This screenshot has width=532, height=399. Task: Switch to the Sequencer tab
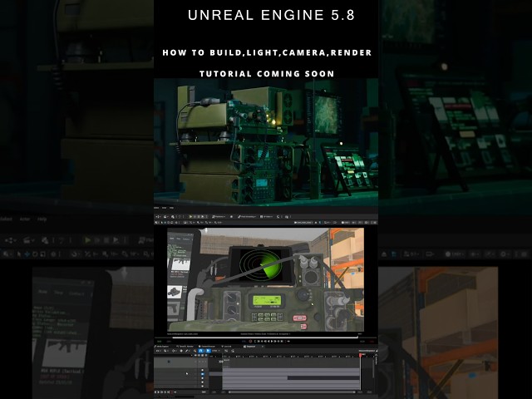coord(249,347)
